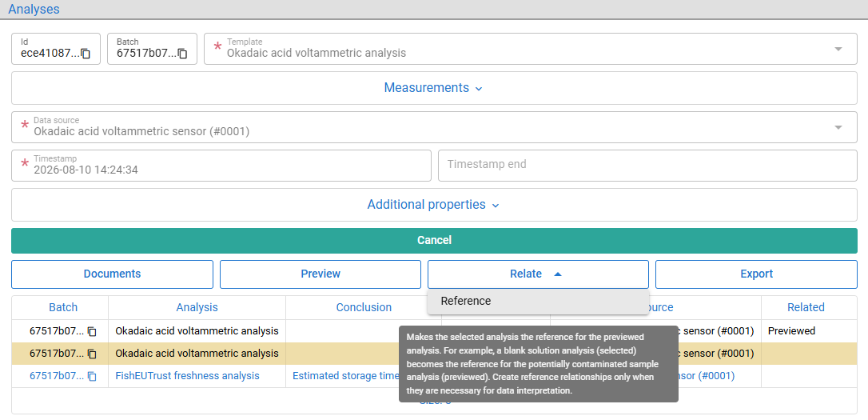Copy the Id value ece41087
Image resolution: width=868 pixels, height=420 pixels.
(86, 54)
